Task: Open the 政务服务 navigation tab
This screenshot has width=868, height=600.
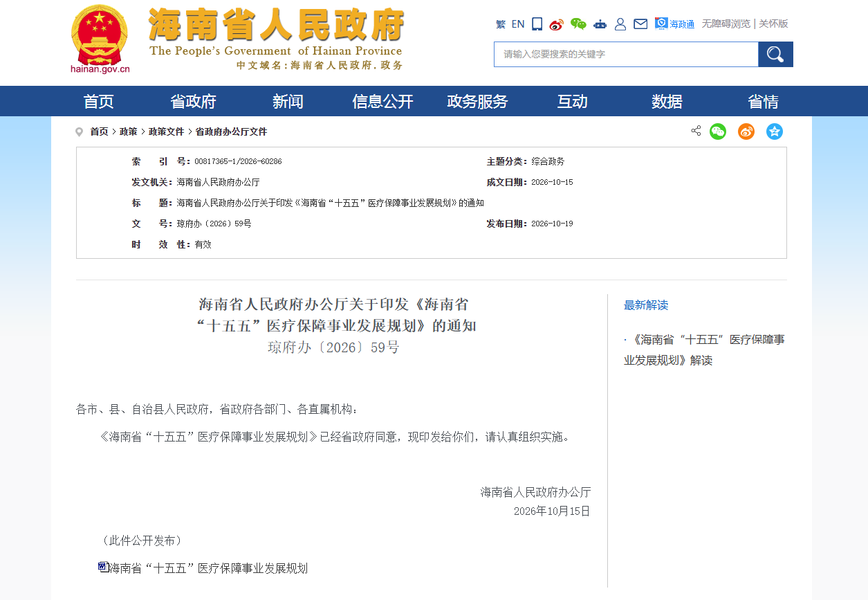Action: tap(478, 102)
